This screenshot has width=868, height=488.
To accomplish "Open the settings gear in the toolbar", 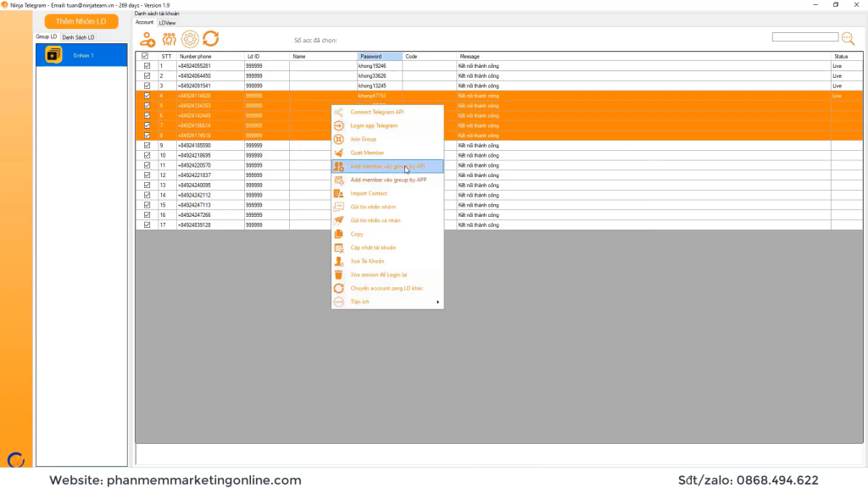I will (190, 39).
